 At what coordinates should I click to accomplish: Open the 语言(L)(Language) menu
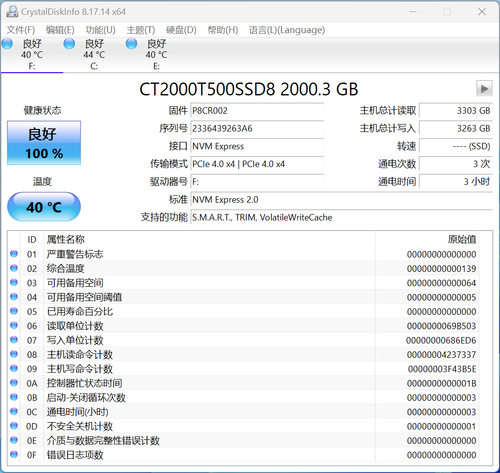[x=287, y=30]
